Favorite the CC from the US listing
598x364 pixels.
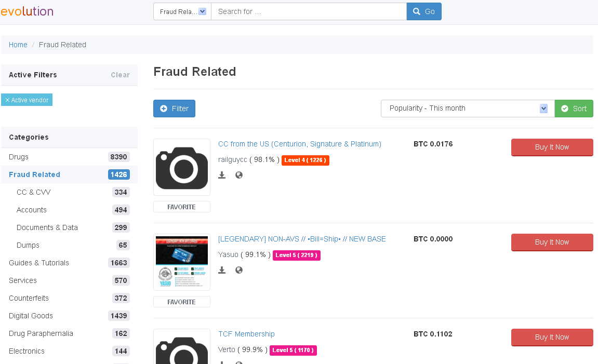(x=181, y=206)
